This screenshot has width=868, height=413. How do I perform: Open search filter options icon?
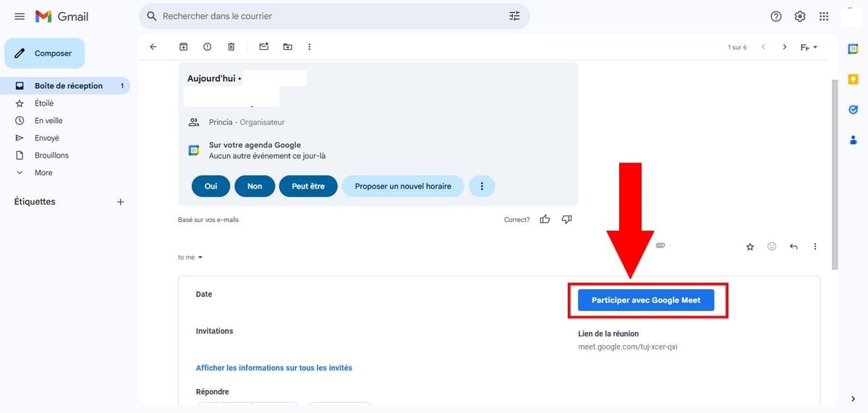[x=514, y=16]
